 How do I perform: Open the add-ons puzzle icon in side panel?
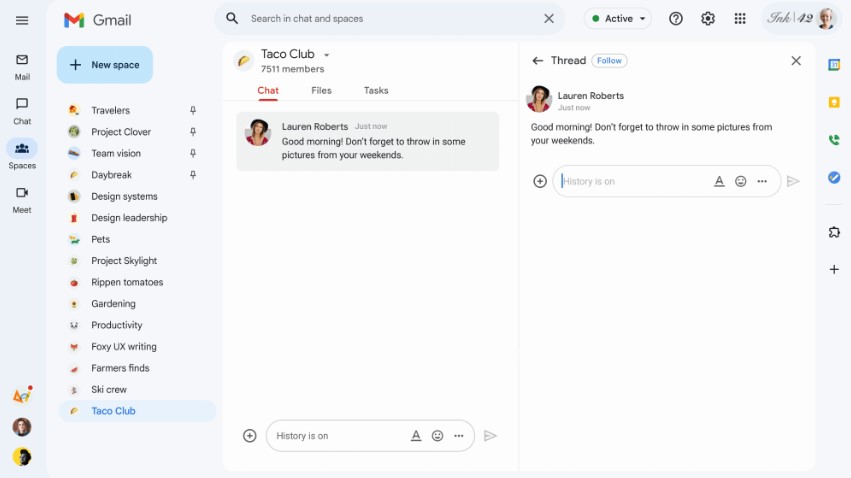(x=834, y=232)
